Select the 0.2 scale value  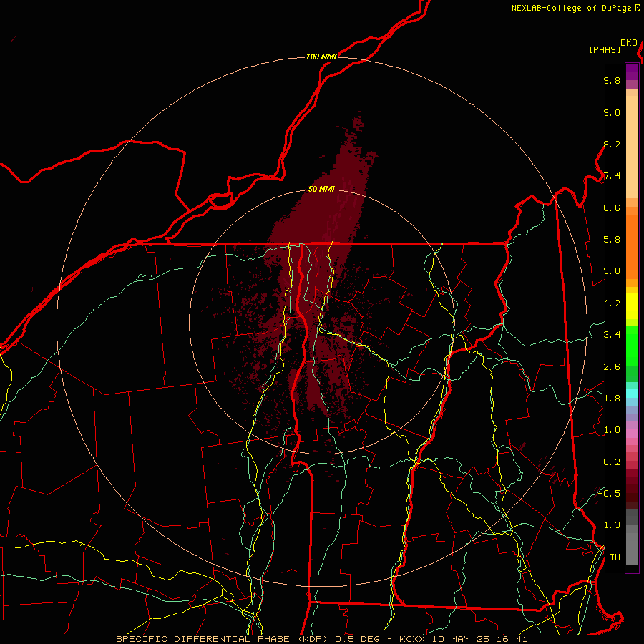(x=612, y=462)
